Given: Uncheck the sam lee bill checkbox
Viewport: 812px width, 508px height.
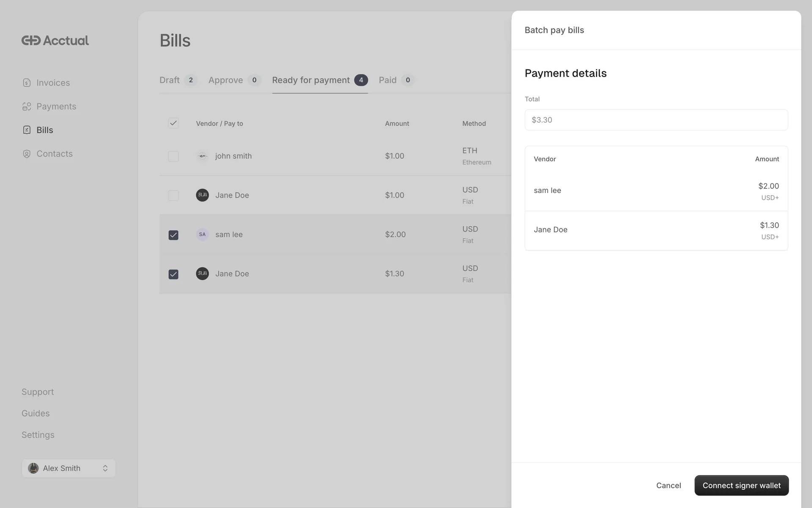Looking at the screenshot, I should coord(173,235).
